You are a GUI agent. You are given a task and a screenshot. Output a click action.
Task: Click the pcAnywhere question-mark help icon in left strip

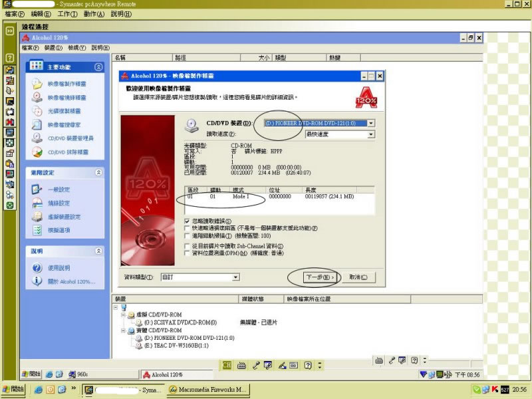[x=9, y=58]
